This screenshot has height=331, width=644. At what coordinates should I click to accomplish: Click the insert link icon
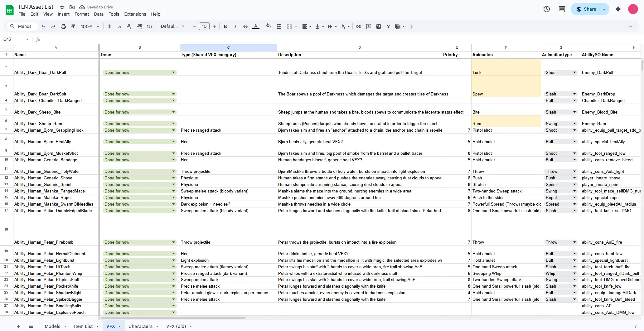[359, 27]
